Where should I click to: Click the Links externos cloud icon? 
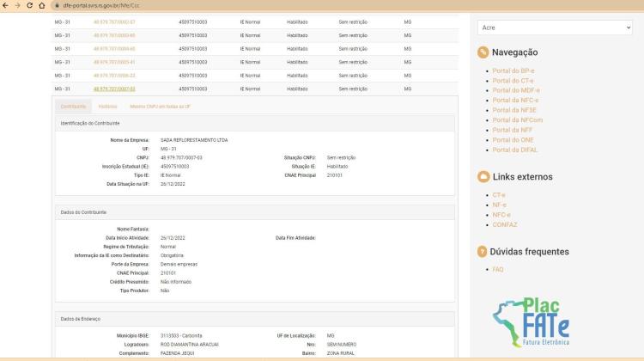click(483, 177)
